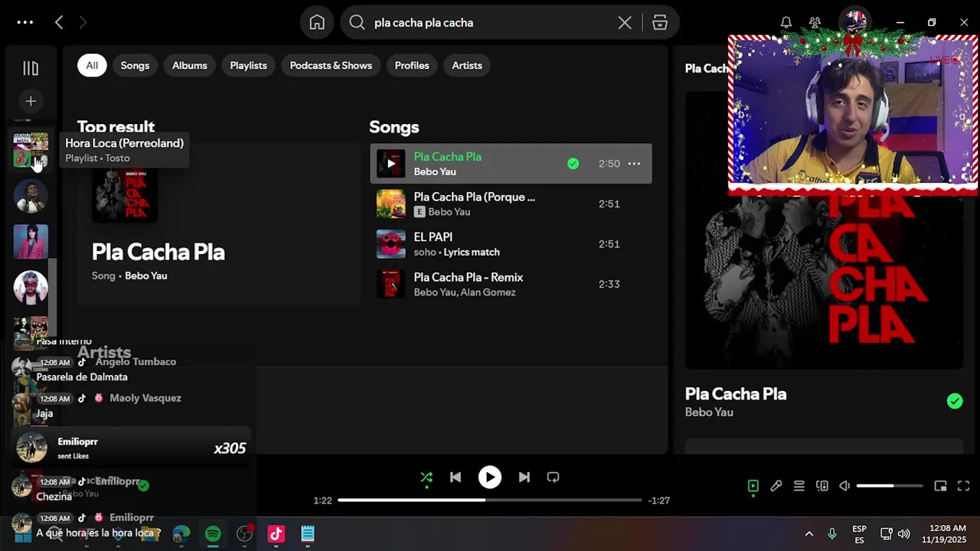
Task: Open the network tray icon
Action: point(886,534)
